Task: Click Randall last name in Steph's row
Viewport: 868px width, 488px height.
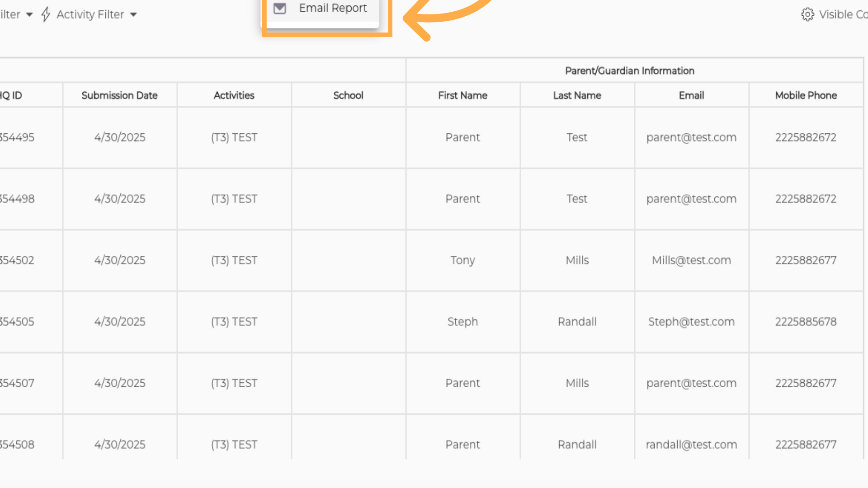Action: (x=577, y=322)
